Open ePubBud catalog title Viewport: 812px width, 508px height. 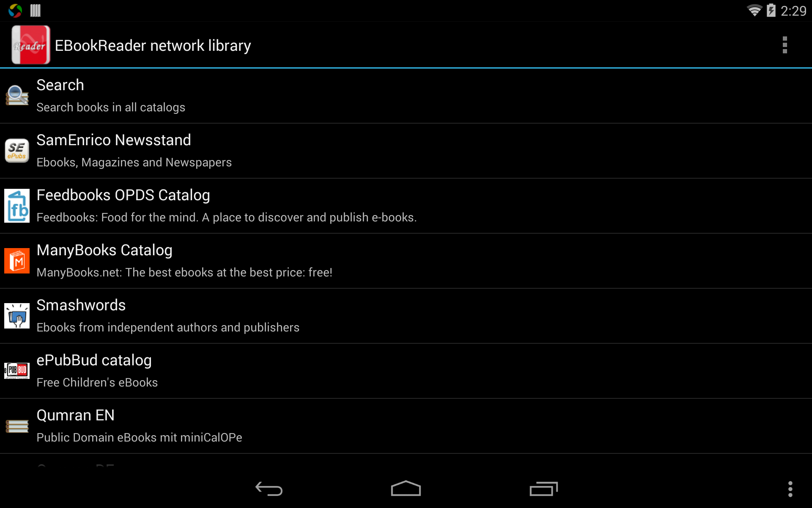point(94,360)
